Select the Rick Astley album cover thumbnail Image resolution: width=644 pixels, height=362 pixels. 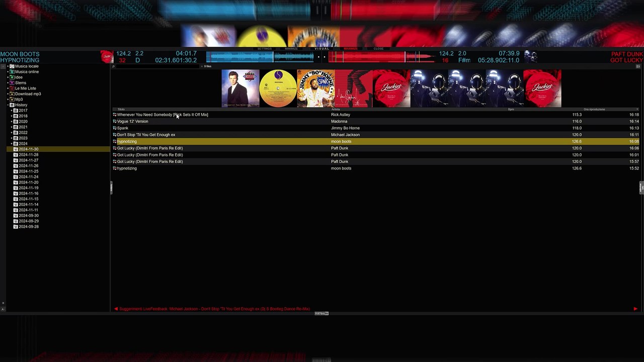click(x=240, y=88)
